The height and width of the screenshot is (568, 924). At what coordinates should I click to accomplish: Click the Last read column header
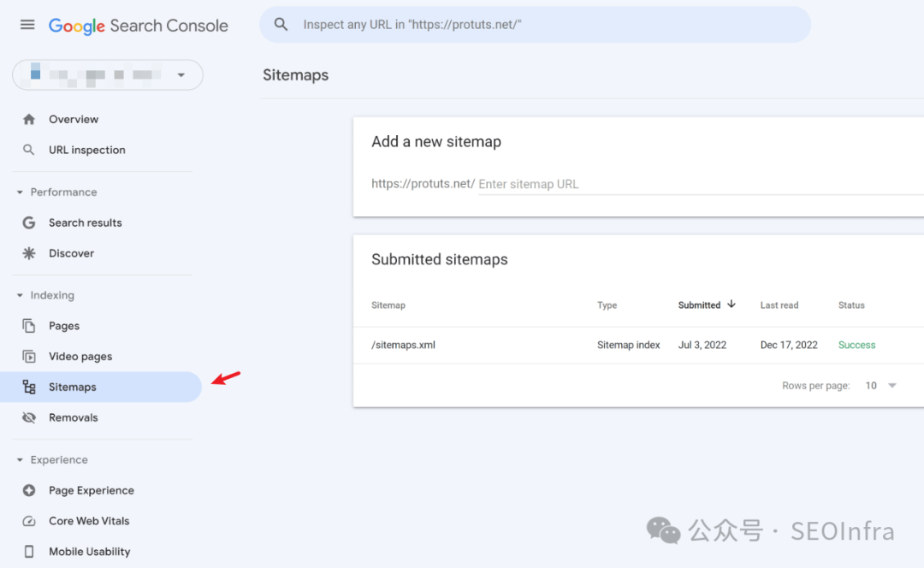pos(779,305)
